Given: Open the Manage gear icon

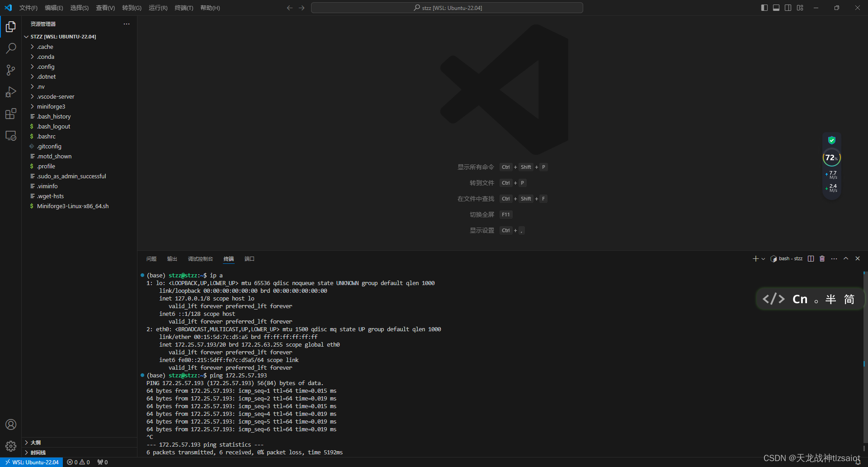Looking at the screenshot, I should 11,446.
